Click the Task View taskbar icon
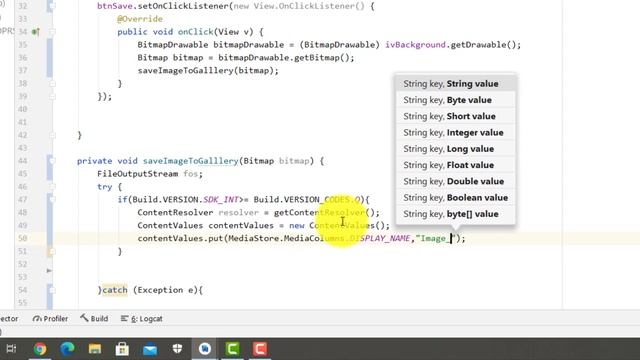The height and width of the screenshot is (360, 640). [x=11, y=349]
